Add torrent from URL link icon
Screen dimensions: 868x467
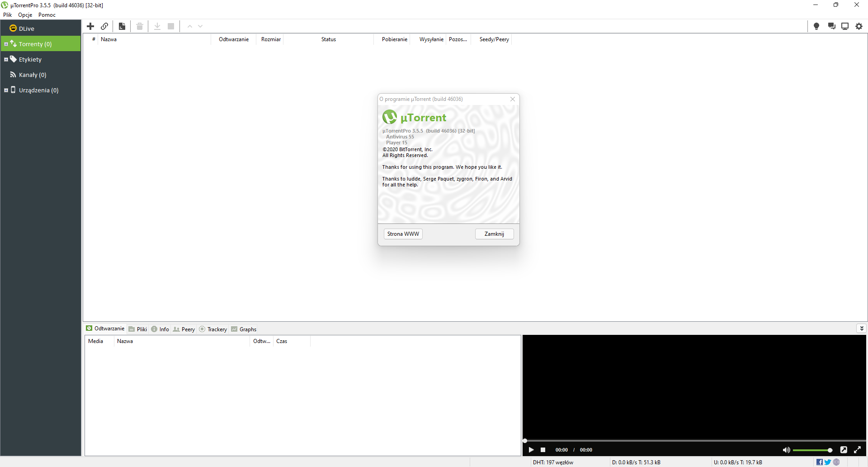tap(104, 26)
